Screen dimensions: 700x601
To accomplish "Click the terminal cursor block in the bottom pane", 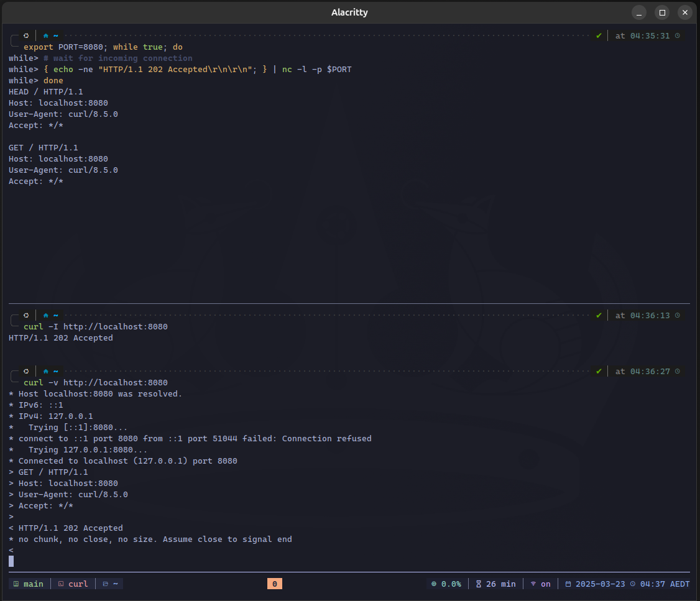I will point(11,561).
